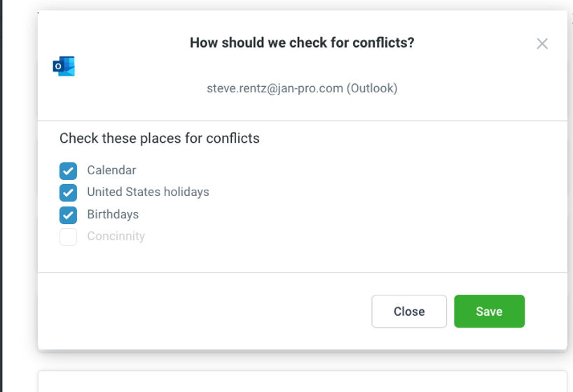
Task: Click the Outlook logo icon
Action: point(64,66)
